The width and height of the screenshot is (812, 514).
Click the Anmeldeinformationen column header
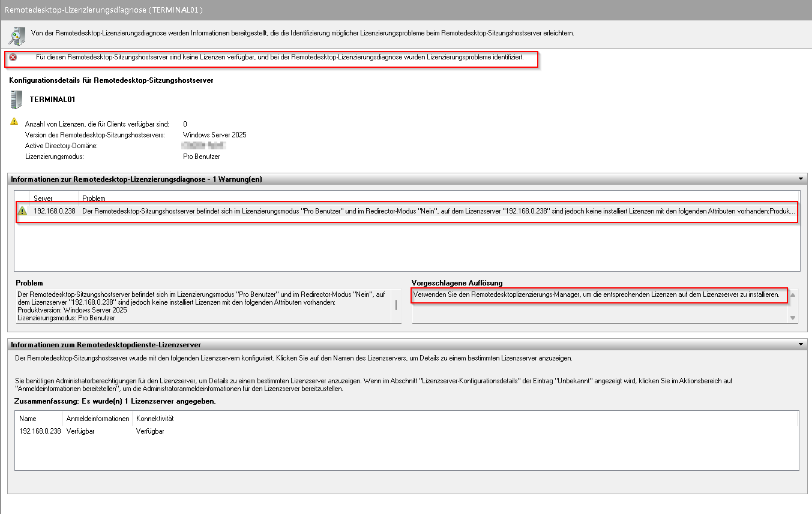[98, 419]
